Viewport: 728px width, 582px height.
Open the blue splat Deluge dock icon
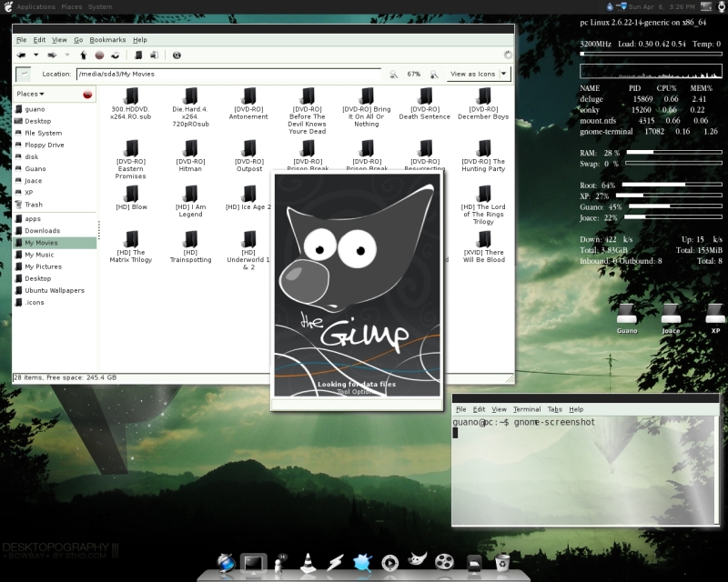(x=362, y=563)
